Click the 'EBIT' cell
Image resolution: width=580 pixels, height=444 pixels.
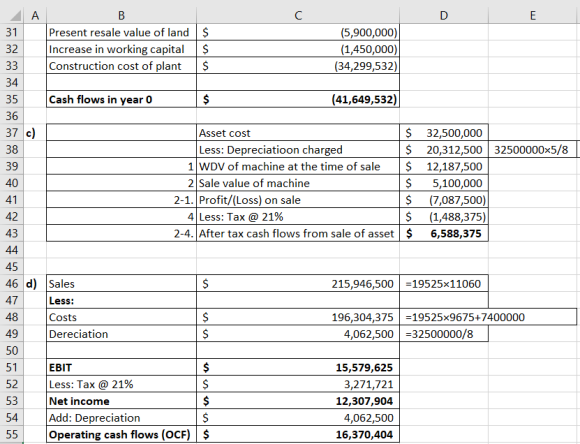121,367
